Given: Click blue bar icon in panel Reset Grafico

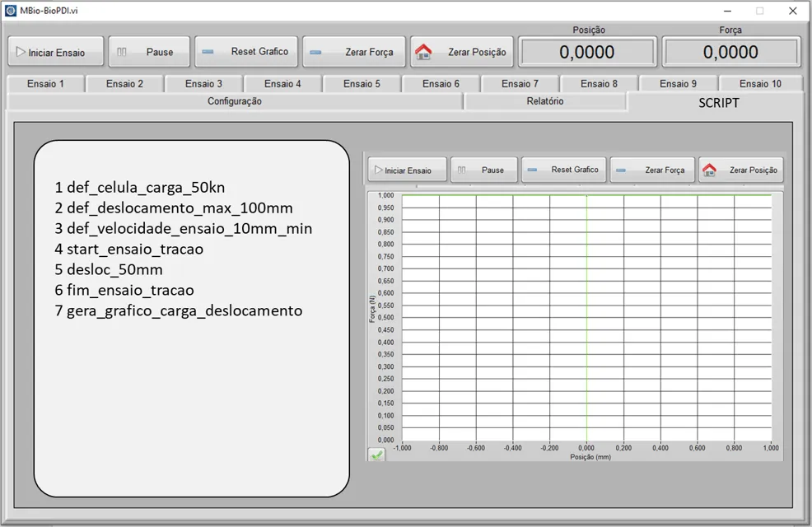Looking at the screenshot, I should [532, 170].
